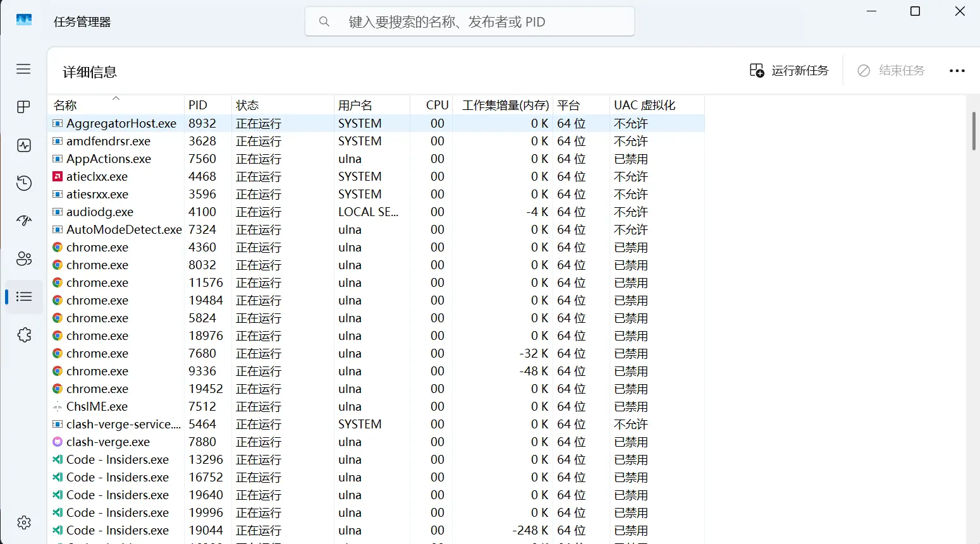The image size is (980, 544).
Task: Click the 结束任务 button
Action: [891, 70]
